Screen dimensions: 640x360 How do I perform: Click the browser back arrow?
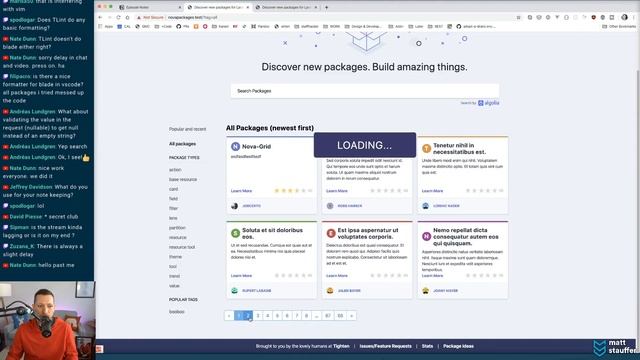[100, 18]
